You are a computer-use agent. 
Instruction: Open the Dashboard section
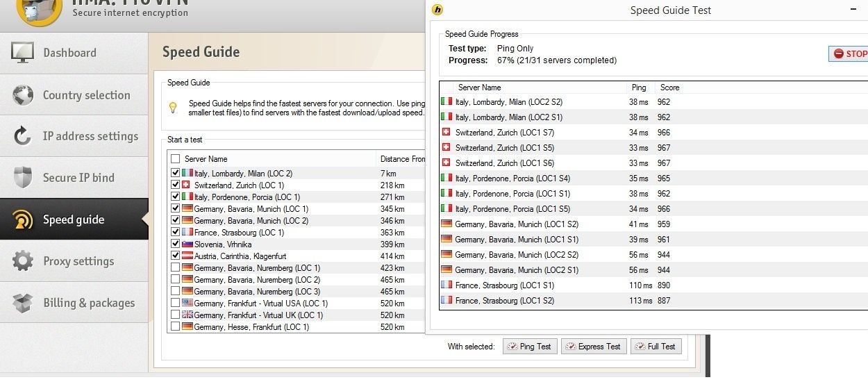click(74, 53)
